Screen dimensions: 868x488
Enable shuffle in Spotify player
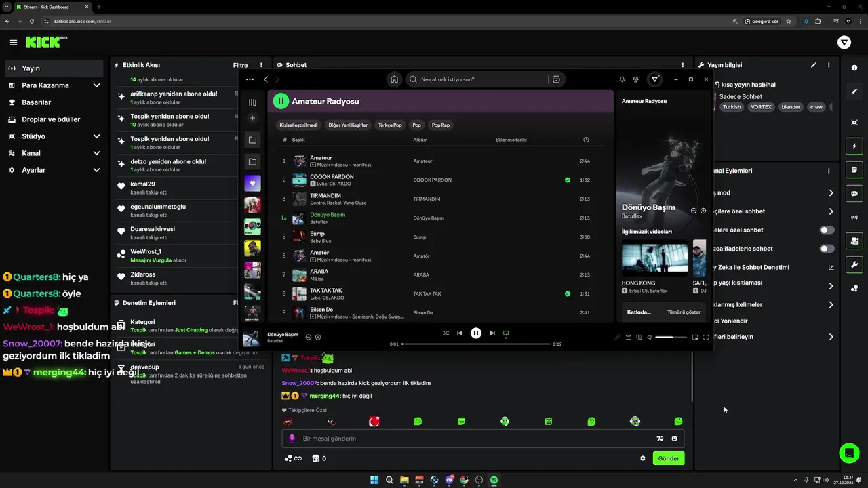click(x=446, y=333)
